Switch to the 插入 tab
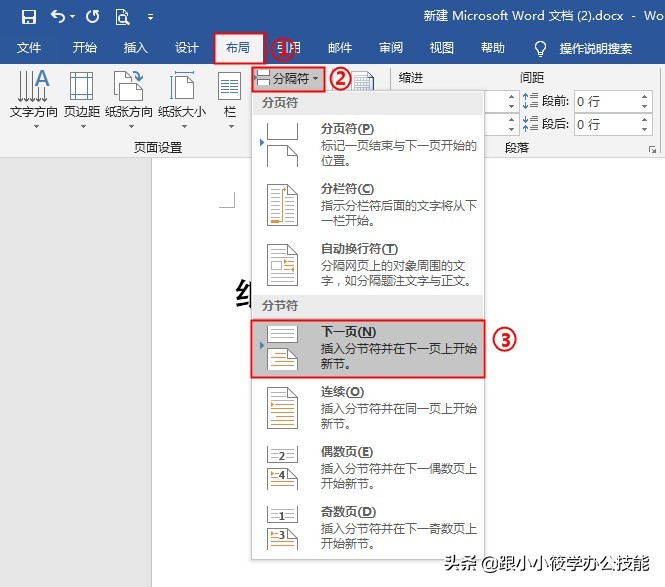Screen dimensions: 665x587 coord(135,48)
